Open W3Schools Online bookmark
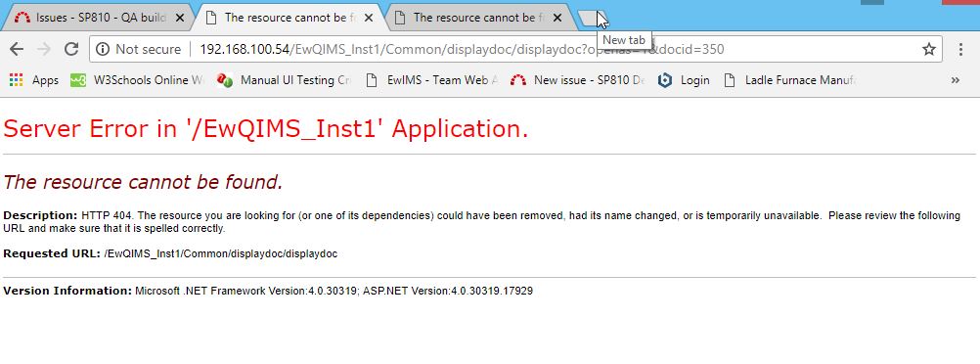The height and width of the screenshot is (364, 980). pyautogui.click(x=137, y=80)
